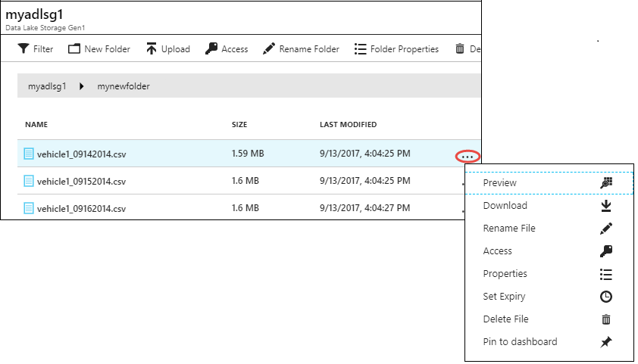Viewport: 638px width, 364px height.
Task: Select Set Expiry menu option
Action: pos(504,297)
